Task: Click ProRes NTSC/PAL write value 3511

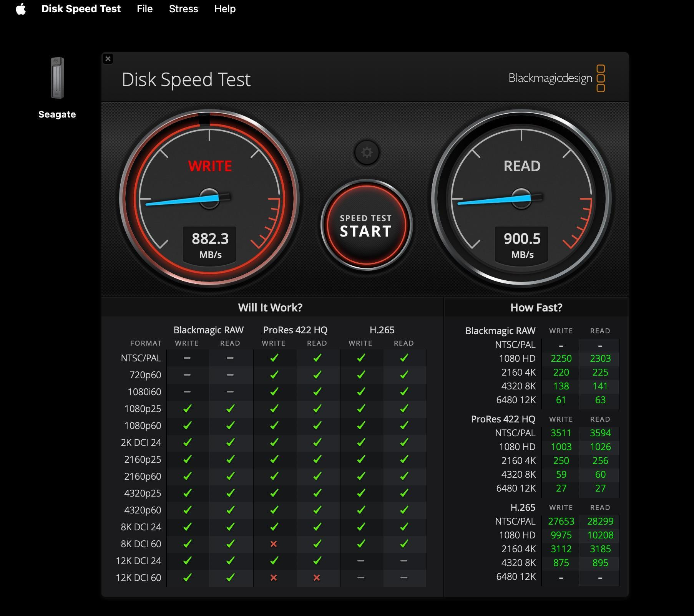Action: 561,433
